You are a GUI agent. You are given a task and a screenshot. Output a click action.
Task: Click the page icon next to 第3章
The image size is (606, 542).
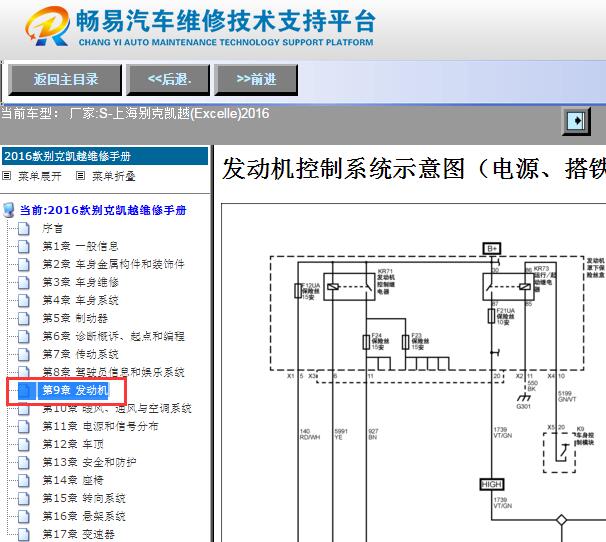24,283
